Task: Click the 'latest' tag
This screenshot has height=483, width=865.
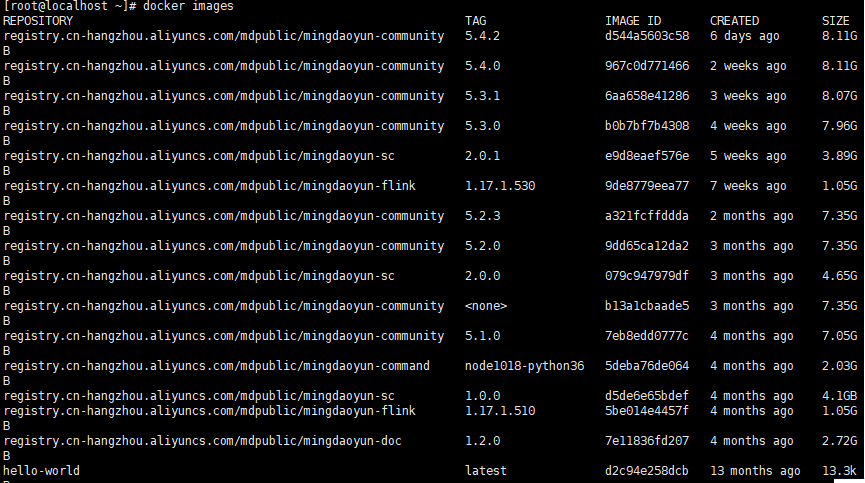Action: tap(485, 471)
